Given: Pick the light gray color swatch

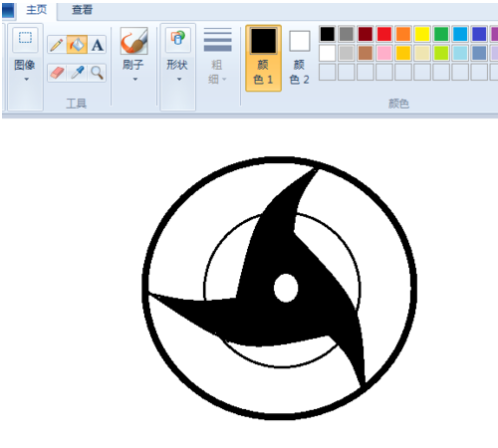Looking at the screenshot, I should tap(347, 53).
